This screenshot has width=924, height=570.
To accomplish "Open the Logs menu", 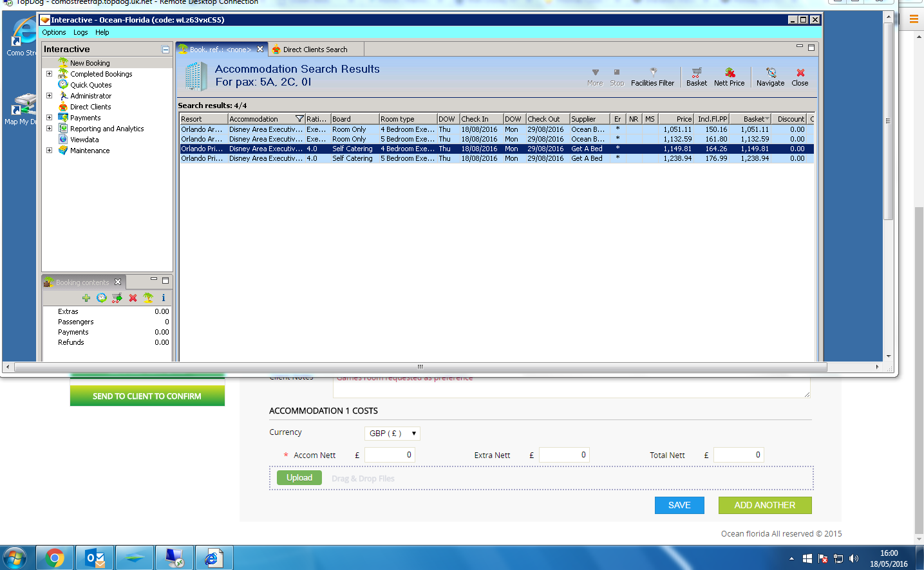I will (x=80, y=32).
